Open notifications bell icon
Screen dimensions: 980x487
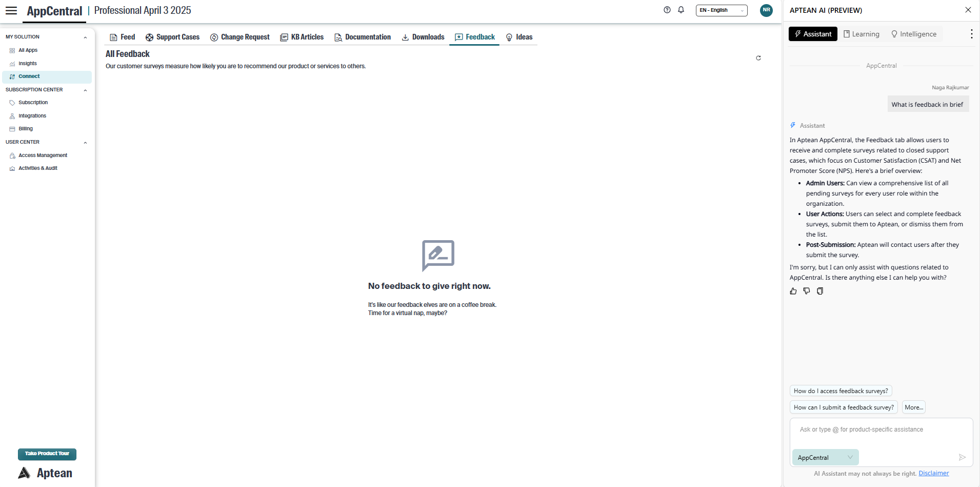(681, 10)
